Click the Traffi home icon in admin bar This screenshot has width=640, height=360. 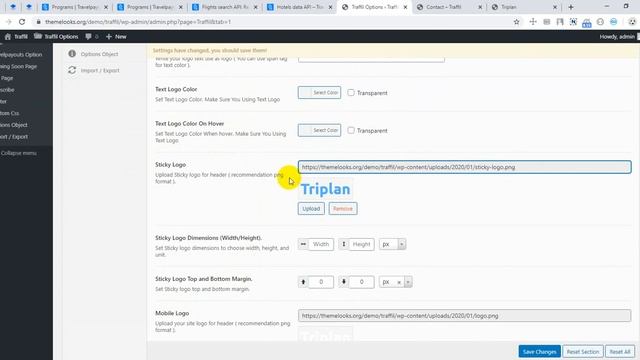click(8, 36)
